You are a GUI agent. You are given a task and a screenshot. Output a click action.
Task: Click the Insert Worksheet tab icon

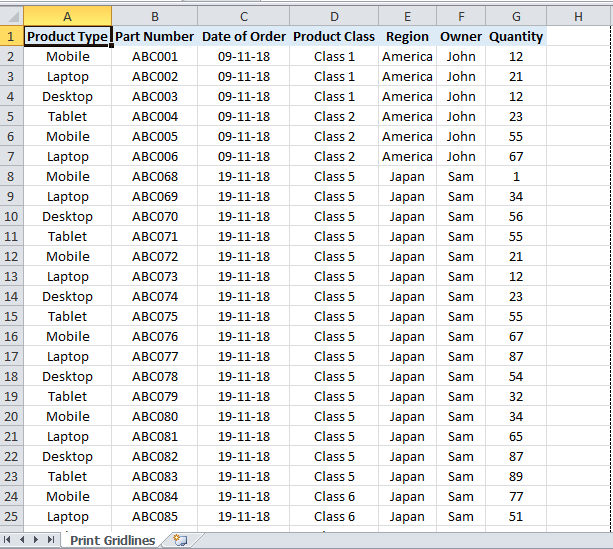coord(180,540)
